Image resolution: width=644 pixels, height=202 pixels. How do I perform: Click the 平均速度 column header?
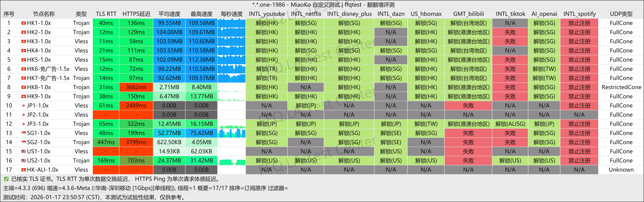169,14
